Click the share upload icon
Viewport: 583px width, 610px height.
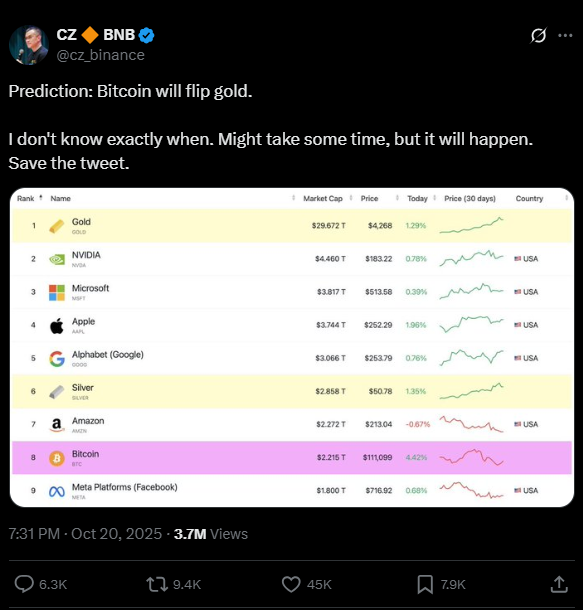pyautogui.click(x=559, y=584)
